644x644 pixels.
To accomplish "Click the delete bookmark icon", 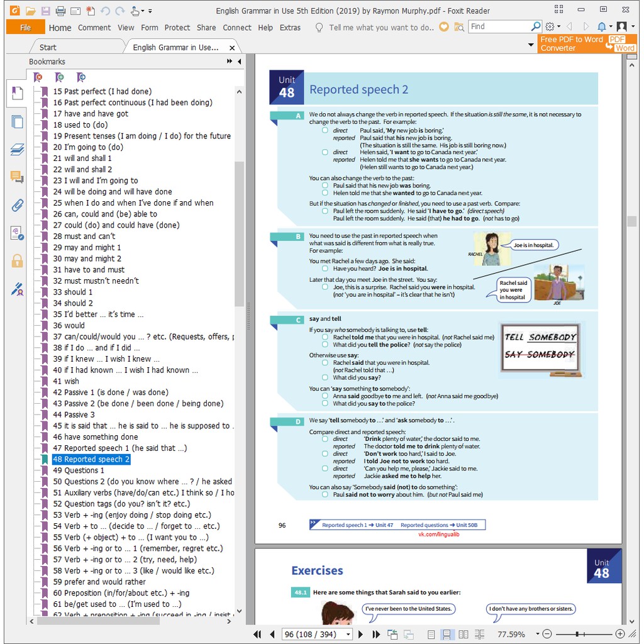I will 38,77.
